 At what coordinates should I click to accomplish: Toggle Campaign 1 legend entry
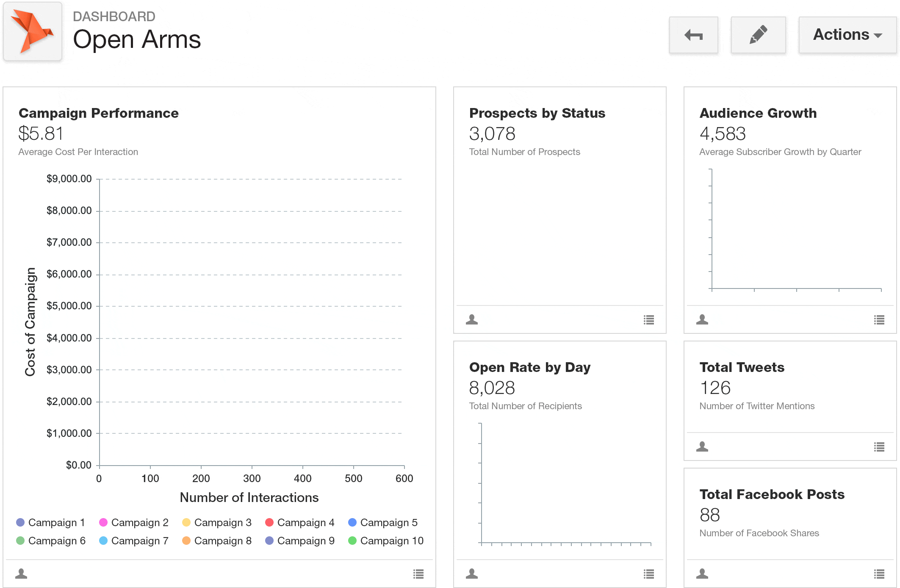(x=51, y=522)
